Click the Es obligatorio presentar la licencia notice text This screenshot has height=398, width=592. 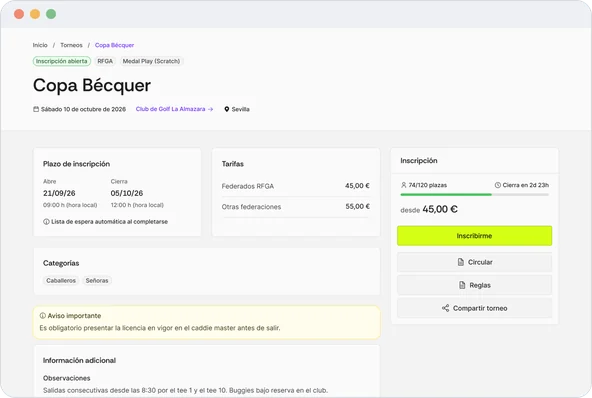coord(160,328)
